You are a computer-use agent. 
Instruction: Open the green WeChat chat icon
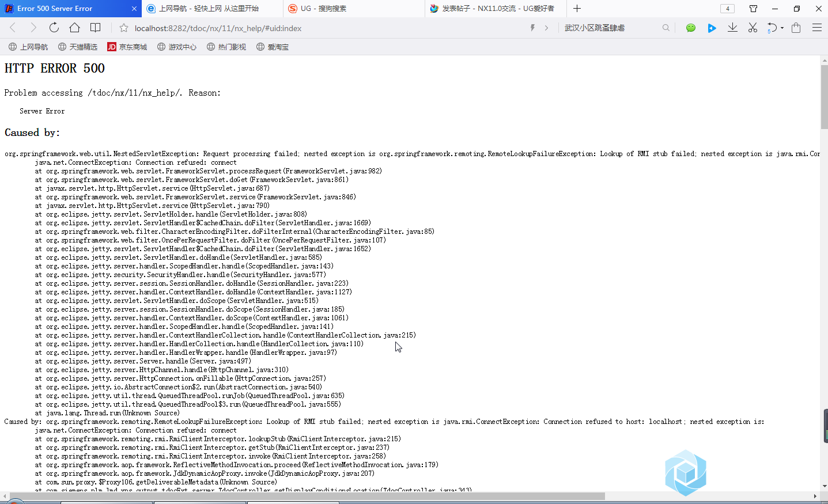tap(690, 28)
